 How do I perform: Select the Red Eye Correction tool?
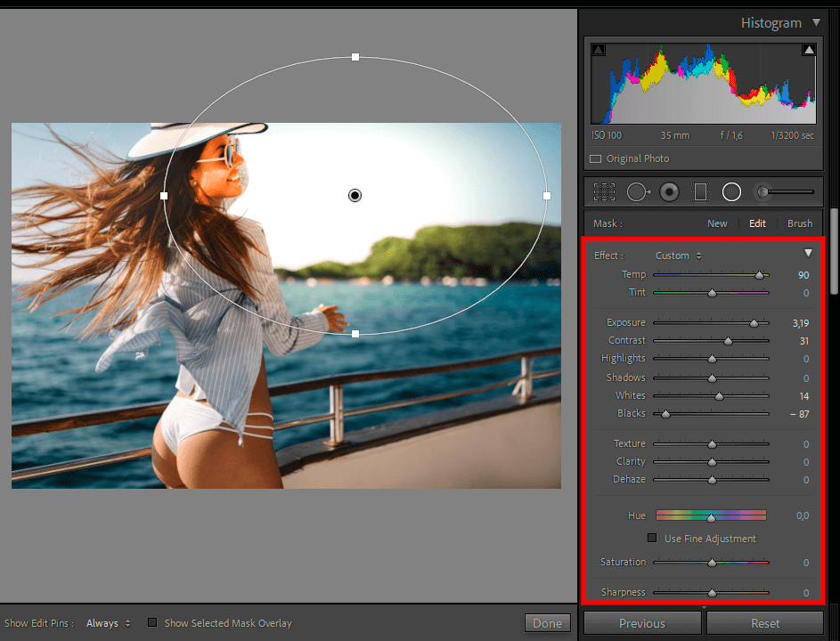pyautogui.click(x=669, y=191)
